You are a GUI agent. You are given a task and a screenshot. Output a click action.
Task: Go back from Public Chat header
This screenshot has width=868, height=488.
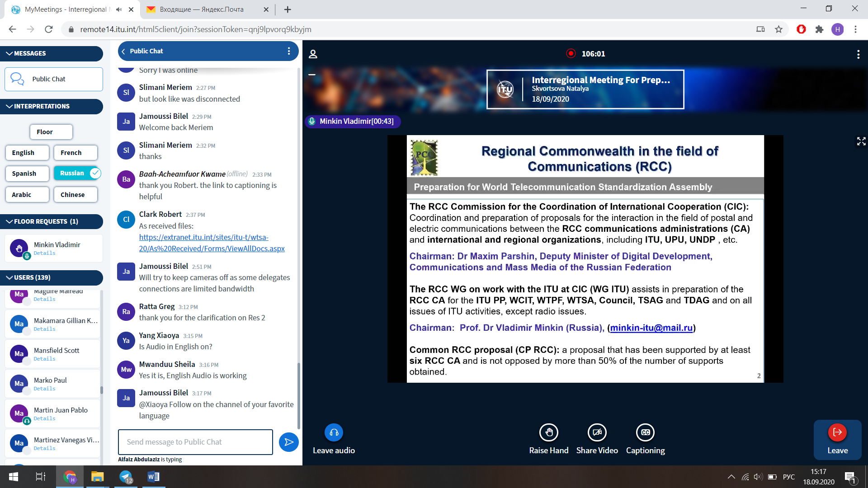123,51
